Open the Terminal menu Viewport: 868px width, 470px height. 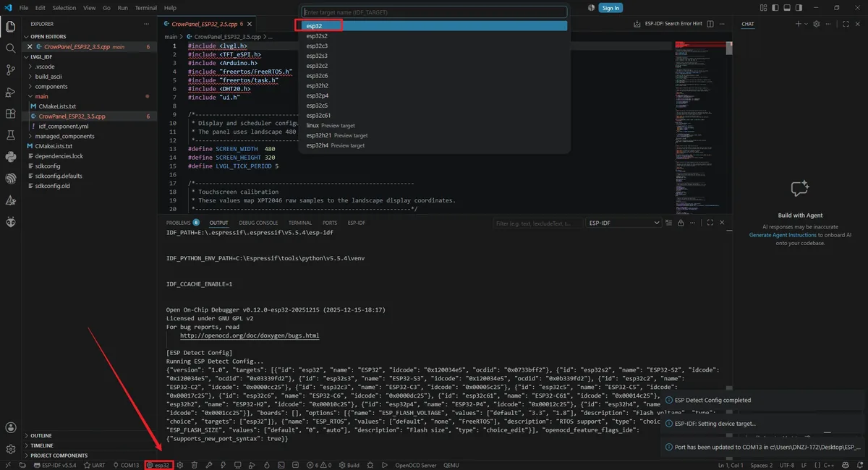click(x=146, y=8)
